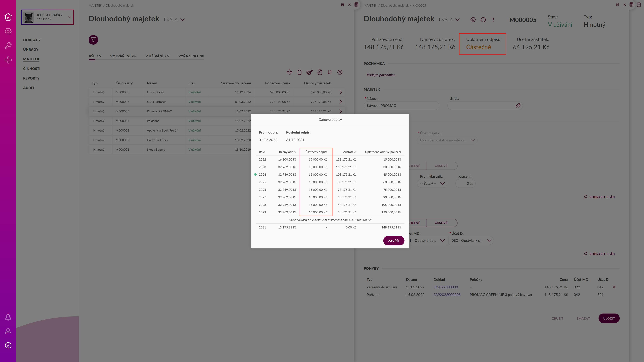Open the DOKLADY menu item
Viewport: 644px width, 362px height.
[x=32, y=40]
